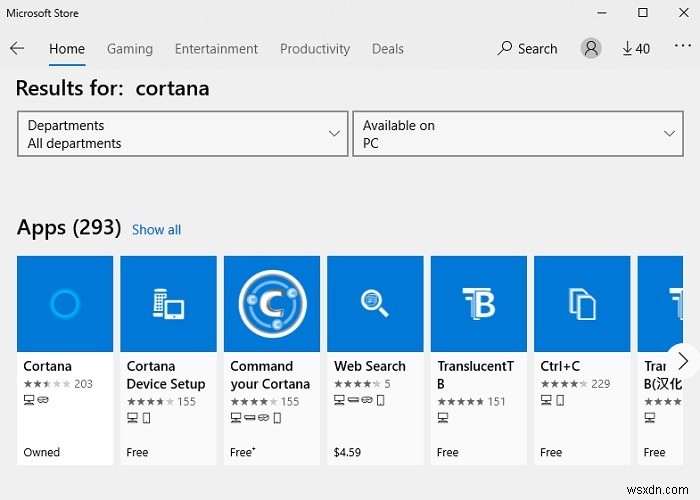The width and height of the screenshot is (700, 500).
Task: Click the Cortana rating count 203
Action: (x=83, y=384)
